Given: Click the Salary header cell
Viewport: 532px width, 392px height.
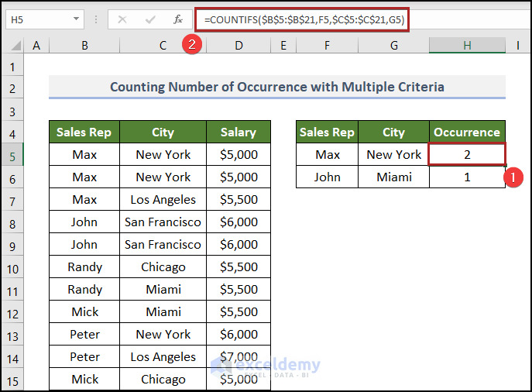Looking at the screenshot, I should [239, 132].
